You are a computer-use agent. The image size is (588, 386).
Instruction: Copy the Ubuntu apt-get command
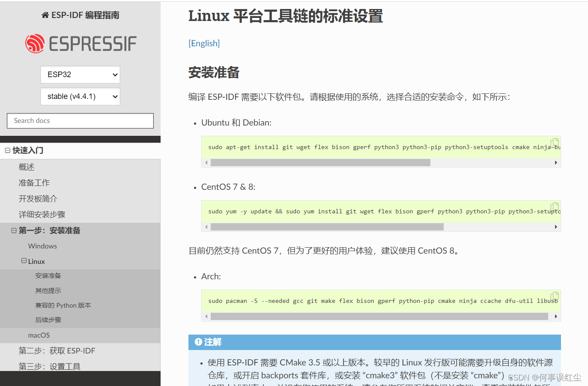555,142
